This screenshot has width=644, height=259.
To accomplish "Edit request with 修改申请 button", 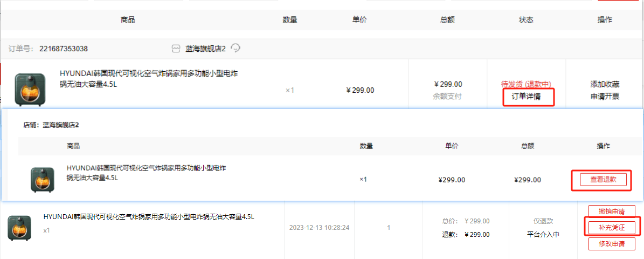I will (x=612, y=244).
